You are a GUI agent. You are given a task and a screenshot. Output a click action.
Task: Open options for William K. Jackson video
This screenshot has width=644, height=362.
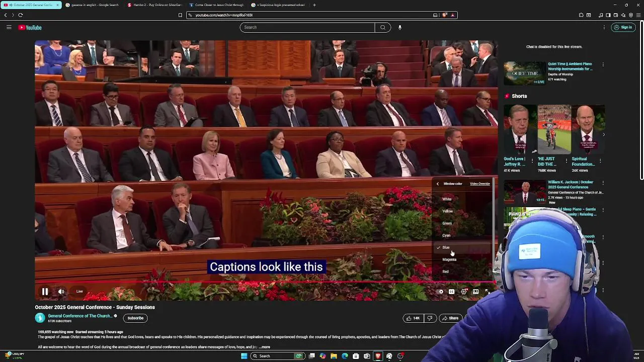(603, 183)
